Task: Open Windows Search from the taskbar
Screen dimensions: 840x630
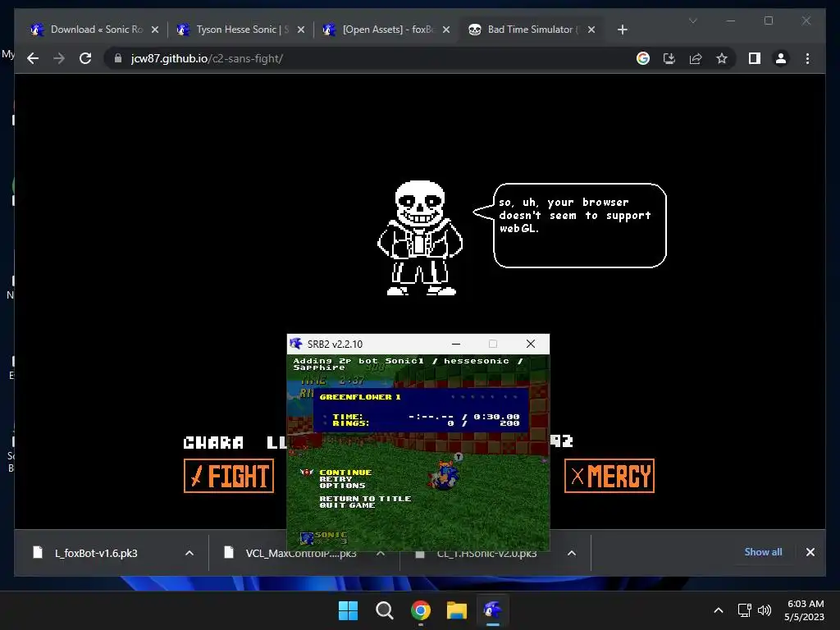Action: click(x=384, y=610)
